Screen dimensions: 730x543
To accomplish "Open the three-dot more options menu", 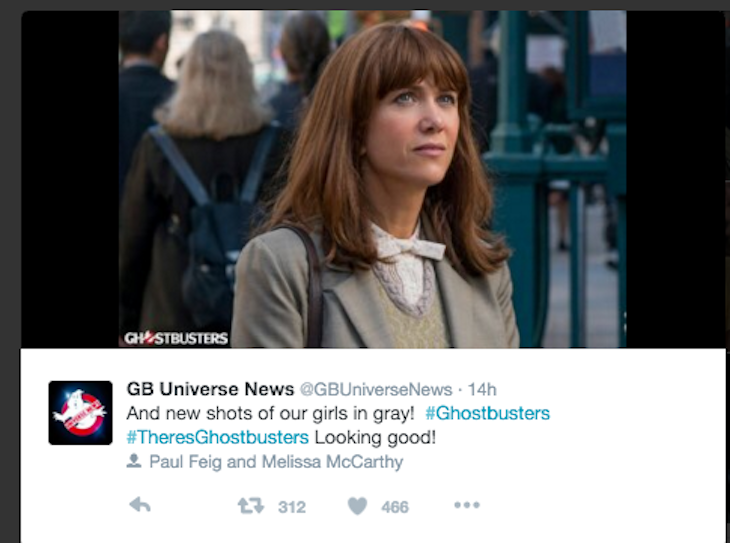I will coord(467,505).
